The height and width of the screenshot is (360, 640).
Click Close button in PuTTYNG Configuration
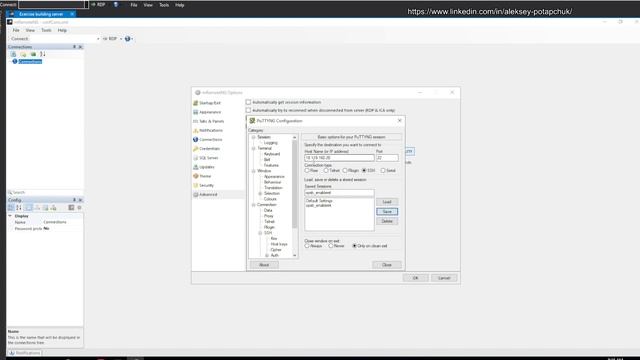coord(387,265)
